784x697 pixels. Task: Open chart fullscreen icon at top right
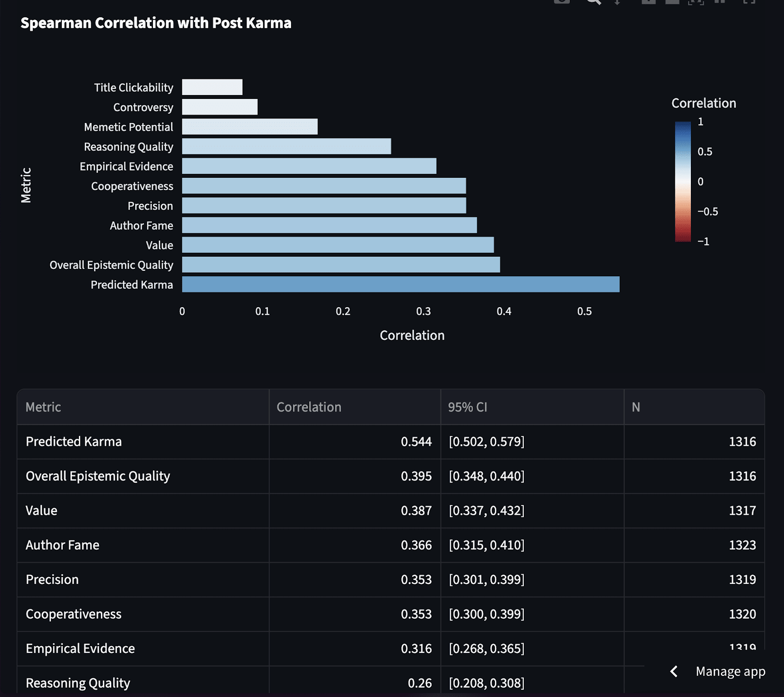tap(749, 1)
